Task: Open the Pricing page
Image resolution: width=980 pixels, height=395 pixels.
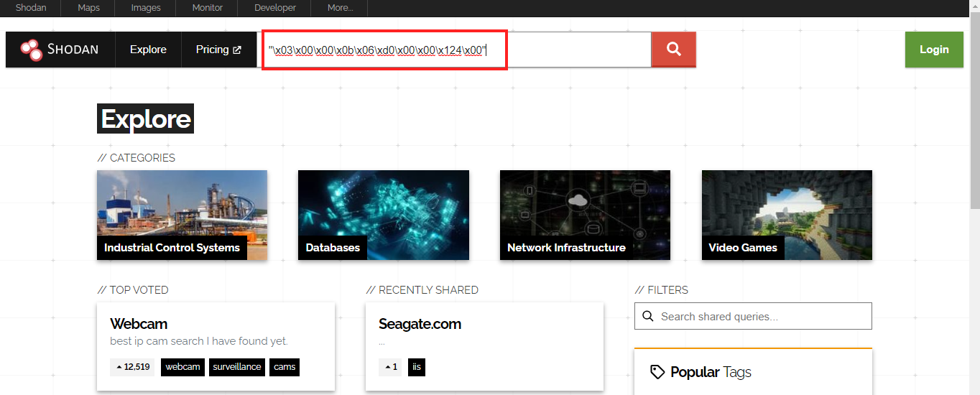Action: tap(218, 50)
